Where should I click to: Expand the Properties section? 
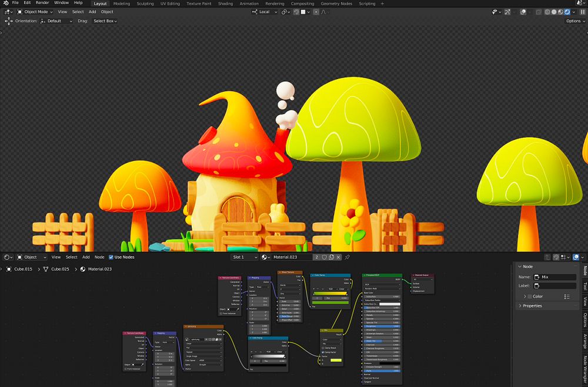pos(532,306)
